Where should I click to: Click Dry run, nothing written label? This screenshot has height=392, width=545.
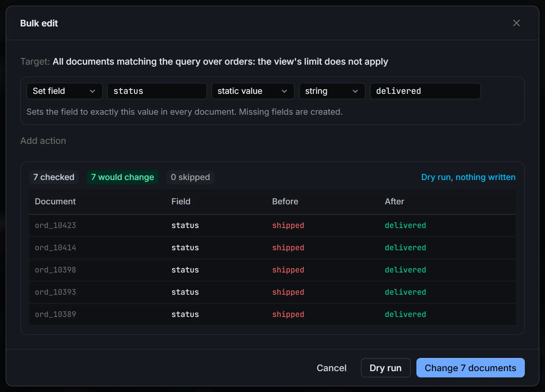[x=468, y=177]
